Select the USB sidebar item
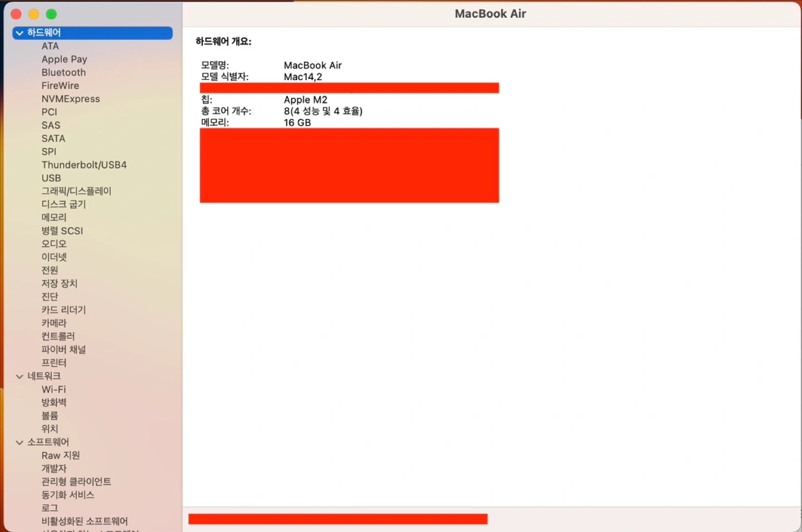 [x=51, y=178]
